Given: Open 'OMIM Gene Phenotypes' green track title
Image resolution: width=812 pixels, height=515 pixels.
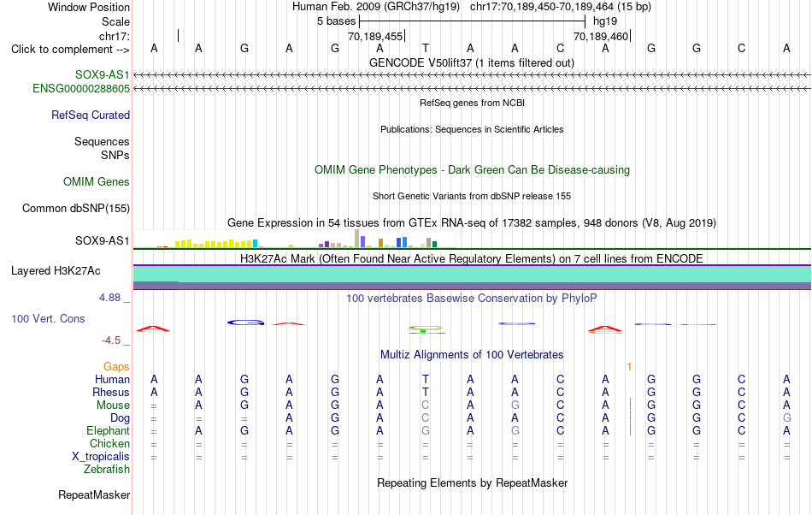Looking at the screenshot, I should click(x=473, y=170).
